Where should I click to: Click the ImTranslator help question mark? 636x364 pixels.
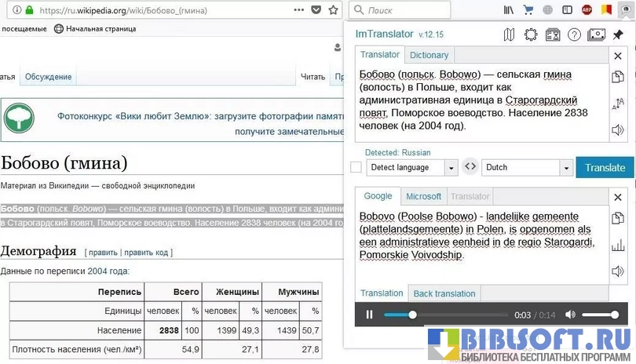(574, 35)
